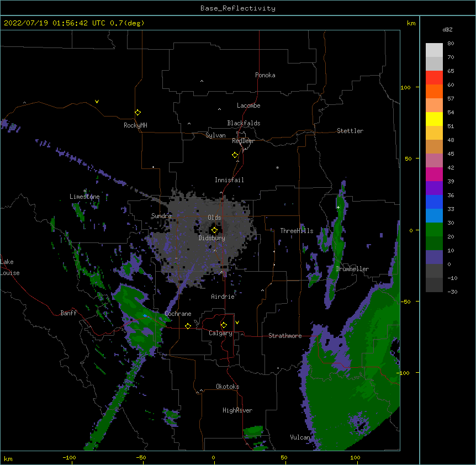Select the Stettler label
This screenshot has width=476, height=465.
tap(350, 131)
